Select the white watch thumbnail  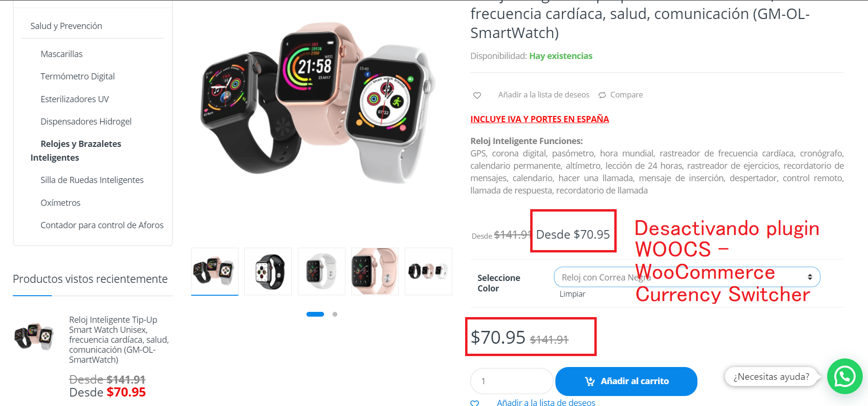322,271
